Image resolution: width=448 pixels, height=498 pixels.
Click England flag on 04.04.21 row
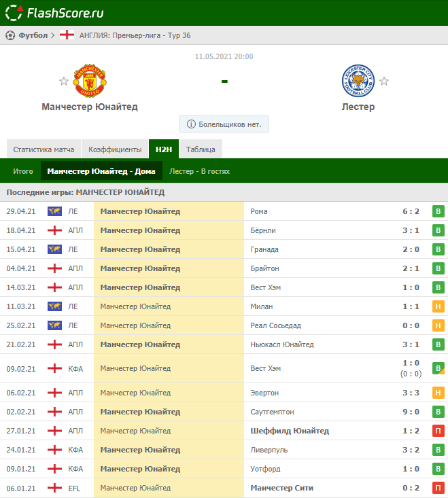54,268
